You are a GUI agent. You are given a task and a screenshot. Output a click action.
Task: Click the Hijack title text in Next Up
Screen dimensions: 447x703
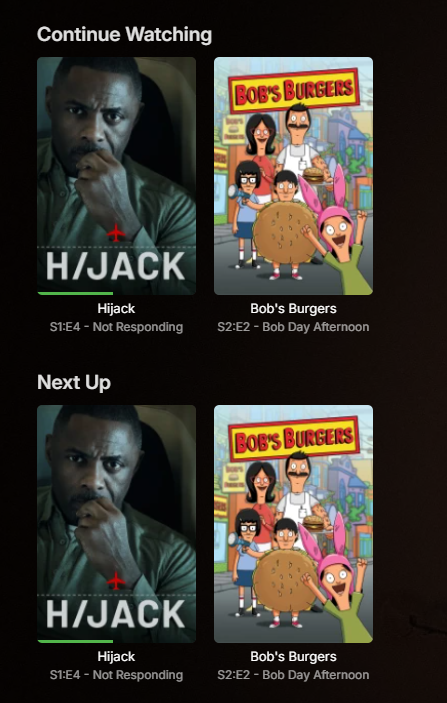click(x=116, y=656)
